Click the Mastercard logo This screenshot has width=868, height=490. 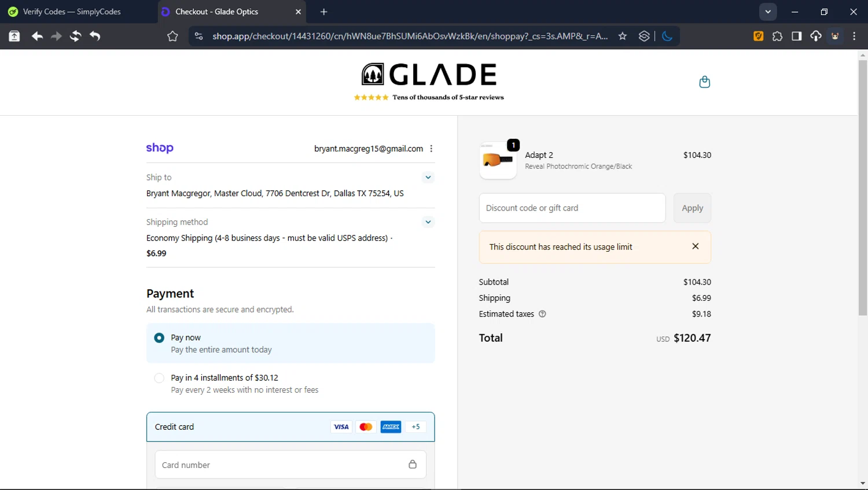click(x=366, y=427)
